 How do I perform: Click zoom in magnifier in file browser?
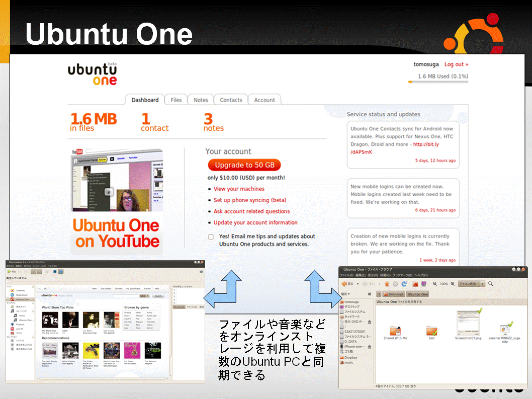tap(452, 284)
